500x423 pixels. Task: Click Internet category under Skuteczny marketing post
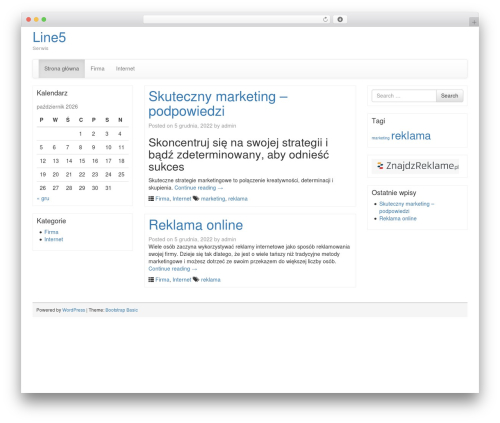point(182,199)
